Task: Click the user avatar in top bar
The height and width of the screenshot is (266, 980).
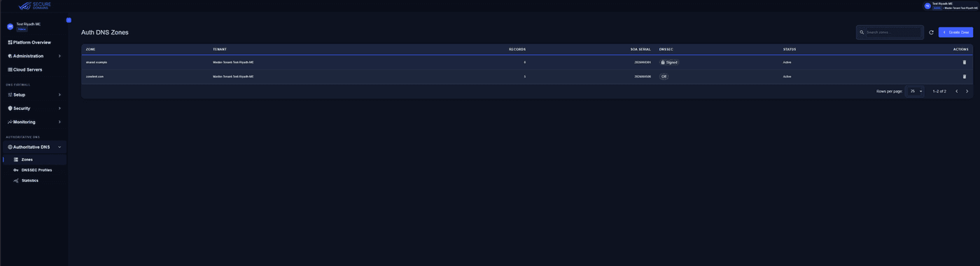Action: 927,6
